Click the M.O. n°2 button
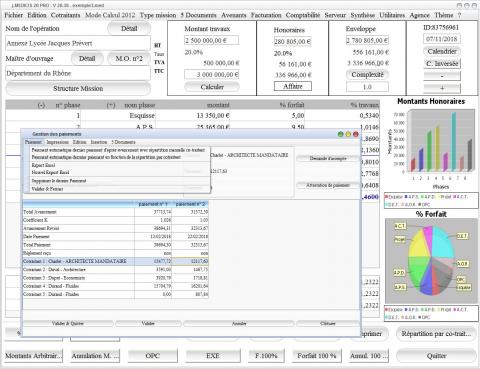The width and height of the screenshot is (480, 369). click(129, 59)
